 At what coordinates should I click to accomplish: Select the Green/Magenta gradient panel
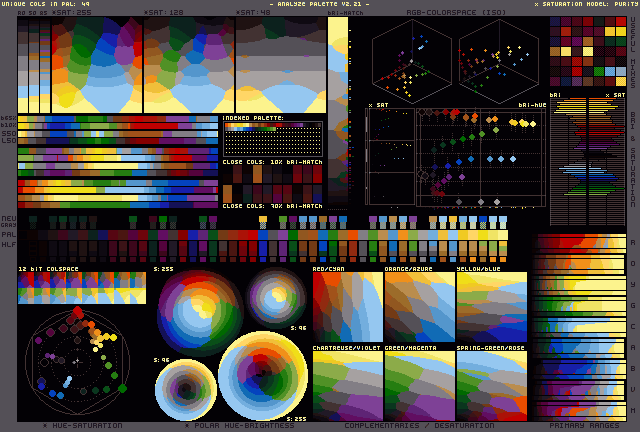[419, 385]
